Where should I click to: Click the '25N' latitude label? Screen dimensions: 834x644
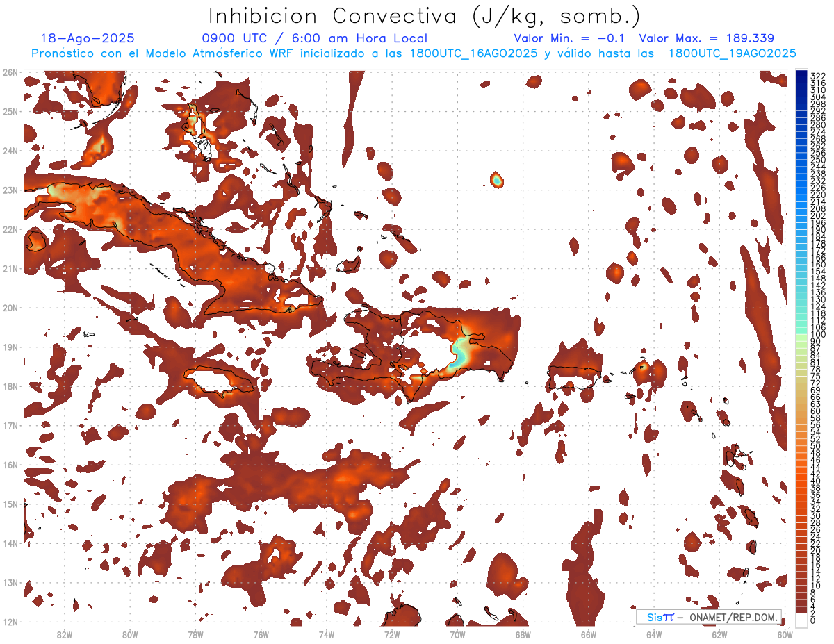(10, 111)
